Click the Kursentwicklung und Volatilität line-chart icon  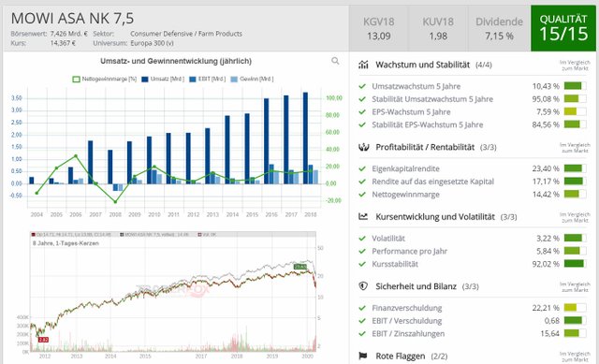click(x=363, y=216)
